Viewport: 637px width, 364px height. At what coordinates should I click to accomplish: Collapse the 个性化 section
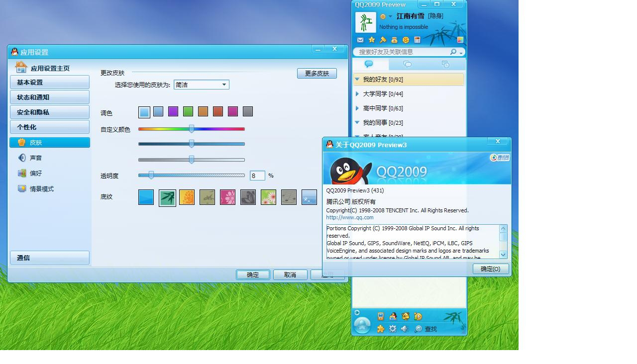point(50,127)
